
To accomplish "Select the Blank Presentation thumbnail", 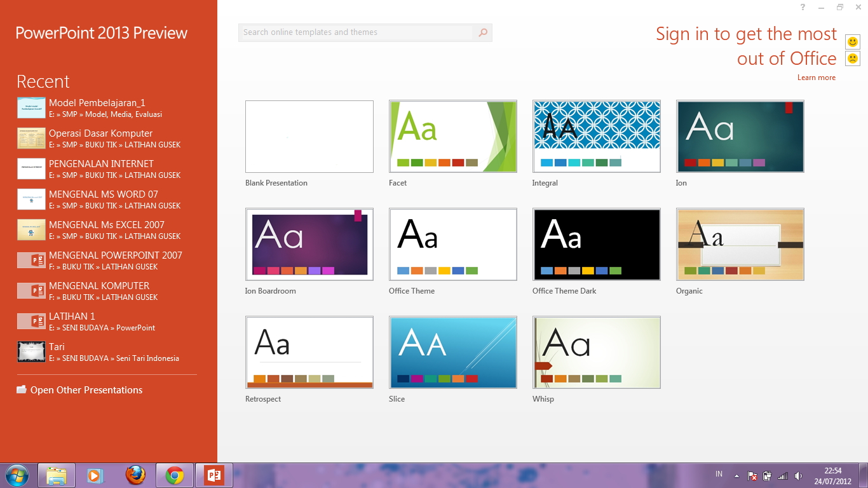I will [x=309, y=136].
